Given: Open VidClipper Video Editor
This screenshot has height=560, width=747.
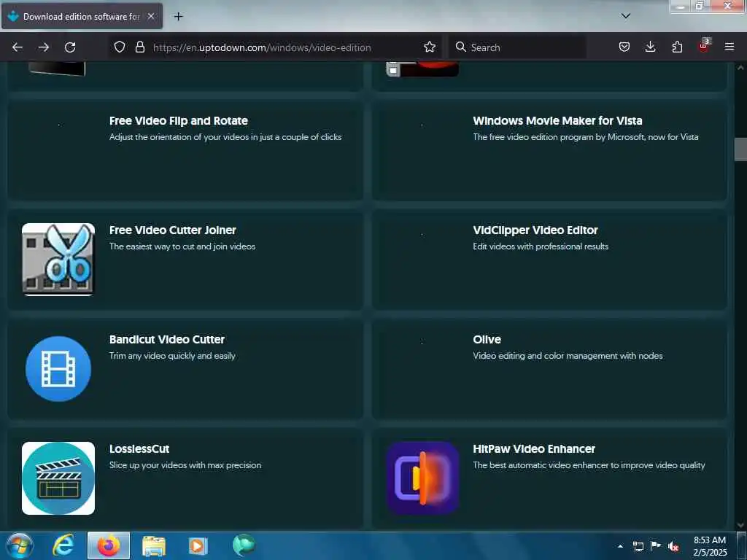Looking at the screenshot, I should pos(535,230).
